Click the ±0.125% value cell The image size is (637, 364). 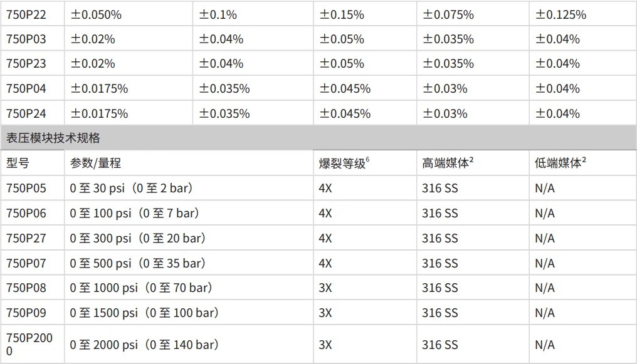coord(561,14)
